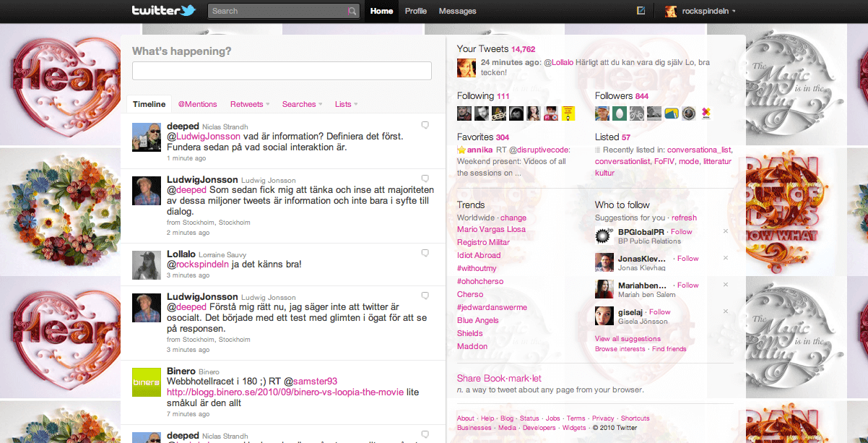Click Lollalo's profile picture in timeline
This screenshot has height=443, width=868.
point(146,265)
